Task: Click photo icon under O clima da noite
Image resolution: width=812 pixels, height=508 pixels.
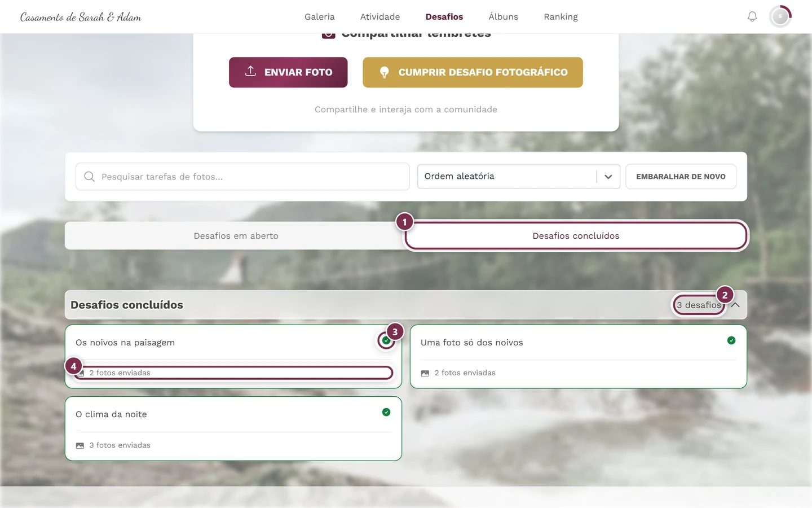Action: click(x=80, y=445)
